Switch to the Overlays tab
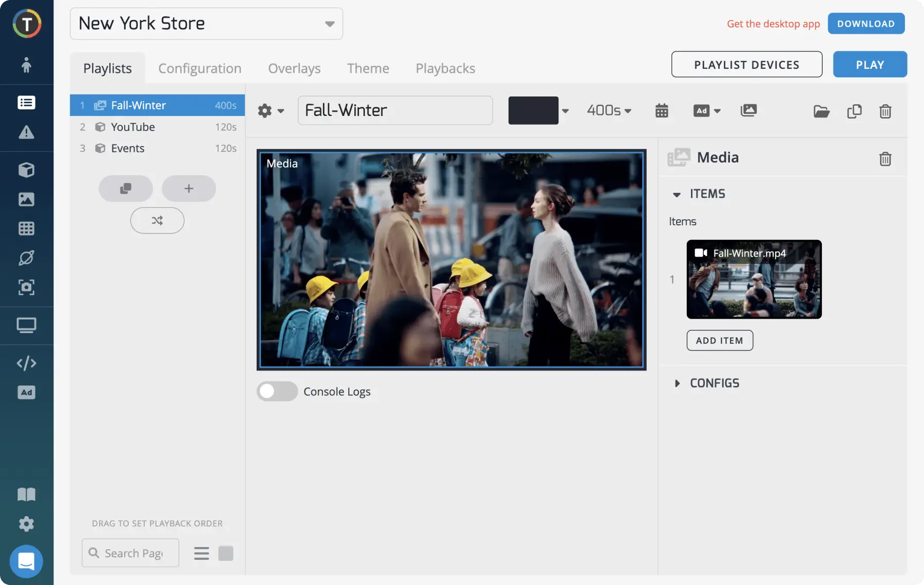This screenshot has width=924, height=585. click(294, 68)
